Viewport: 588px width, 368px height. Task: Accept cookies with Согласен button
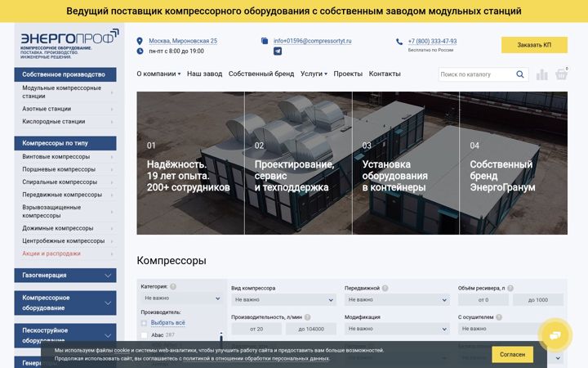click(x=512, y=354)
